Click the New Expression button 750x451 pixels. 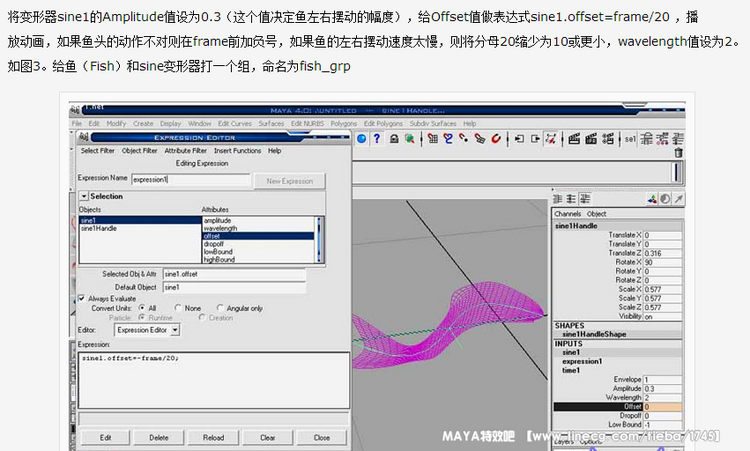point(289,181)
